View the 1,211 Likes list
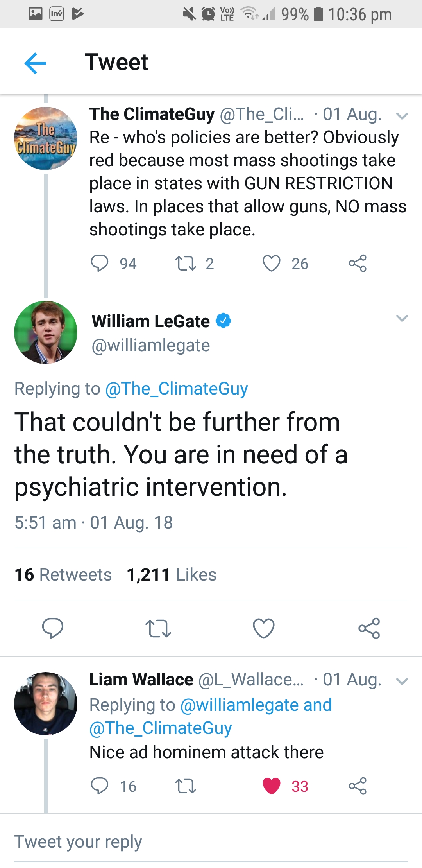Viewport: 422px width, 868px height. tap(172, 575)
